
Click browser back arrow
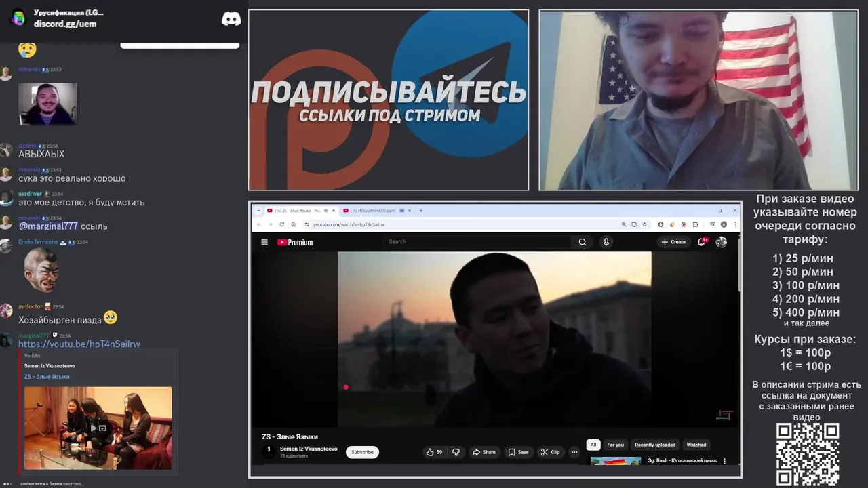pos(258,224)
